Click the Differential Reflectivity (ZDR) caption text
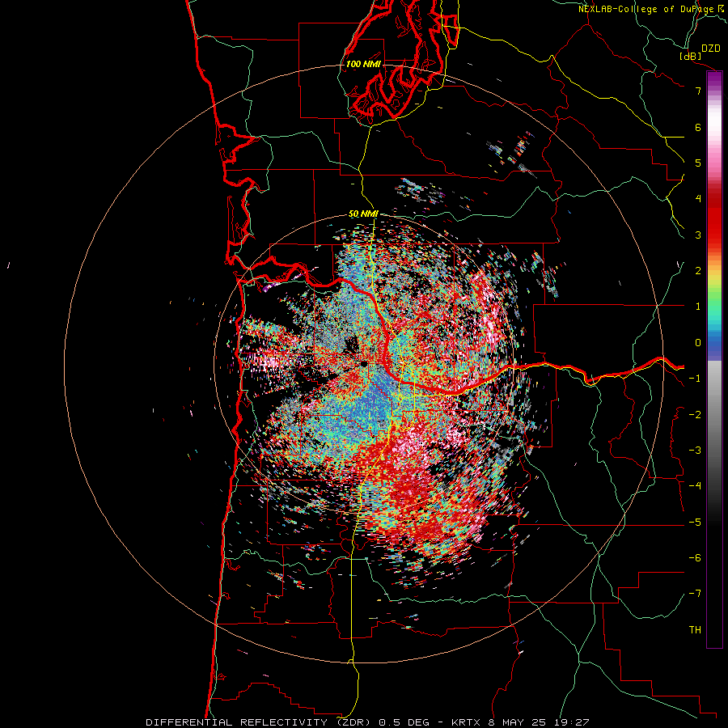Screen dimensions: 728x728 (258, 722)
